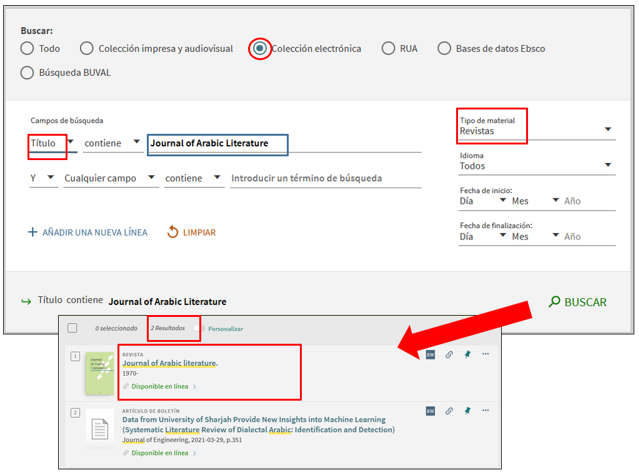The height and width of the screenshot is (472, 639).
Task: Click the magnifier icon beside Buscar
Action: pyautogui.click(x=555, y=301)
